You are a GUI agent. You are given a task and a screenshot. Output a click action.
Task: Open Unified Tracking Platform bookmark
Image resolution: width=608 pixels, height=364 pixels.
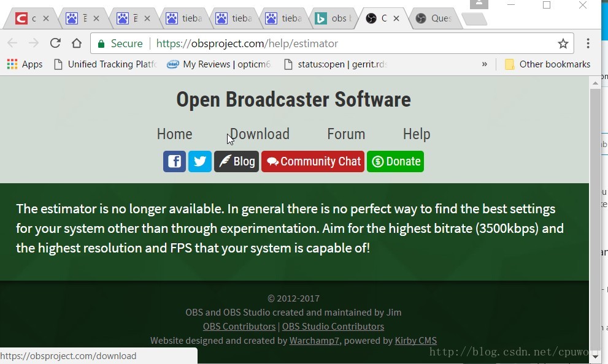coord(105,64)
